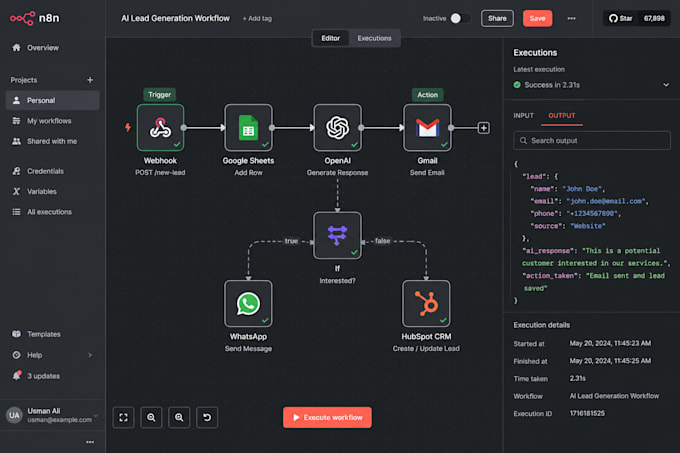Switch to the Executions tab
The height and width of the screenshot is (453, 680).
point(374,38)
